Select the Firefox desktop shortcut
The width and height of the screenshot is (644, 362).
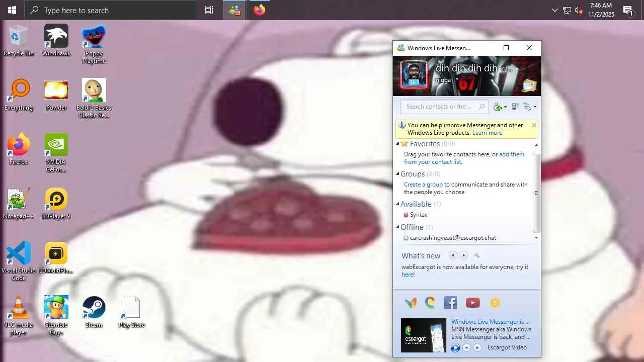[x=19, y=149]
